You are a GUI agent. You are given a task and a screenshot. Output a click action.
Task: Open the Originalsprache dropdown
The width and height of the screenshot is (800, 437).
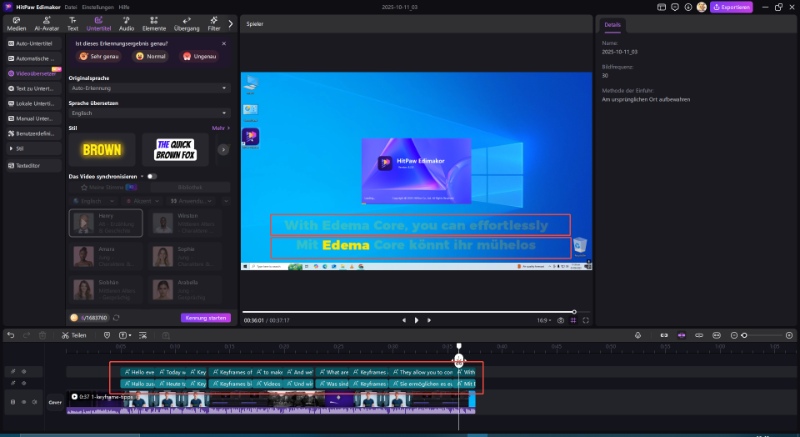tap(149, 88)
